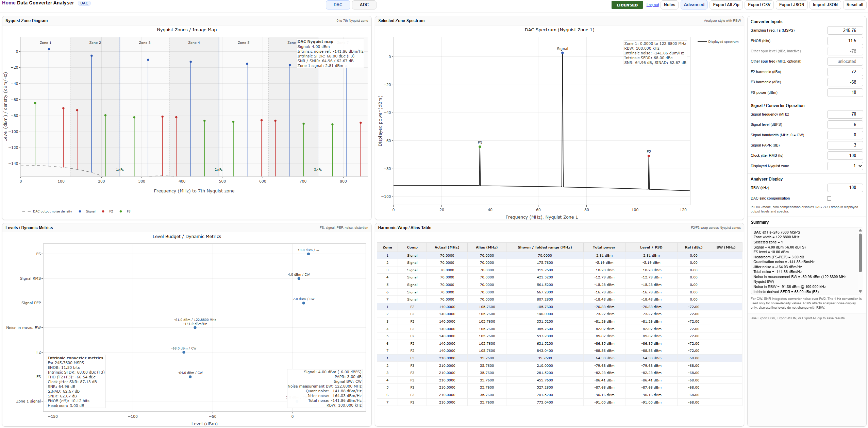Edit the Signal bandwidth field
The height and width of the screenshot is (428, 868).
point(845,135)
